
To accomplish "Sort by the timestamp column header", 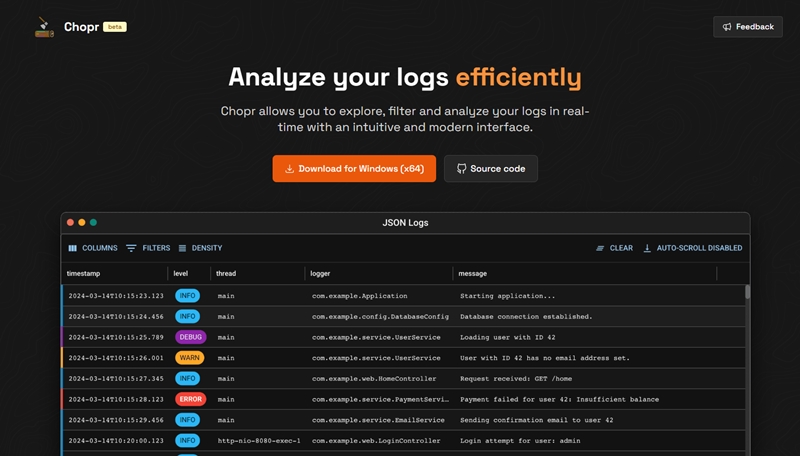I will [84, 273].
